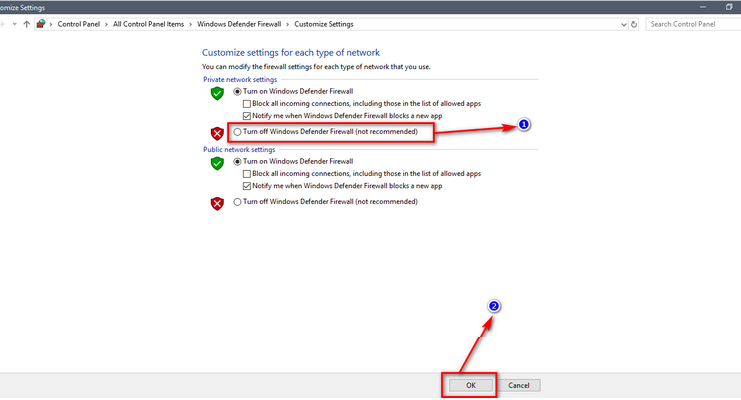Click the Search Control Panel field

tap(693, 24)
